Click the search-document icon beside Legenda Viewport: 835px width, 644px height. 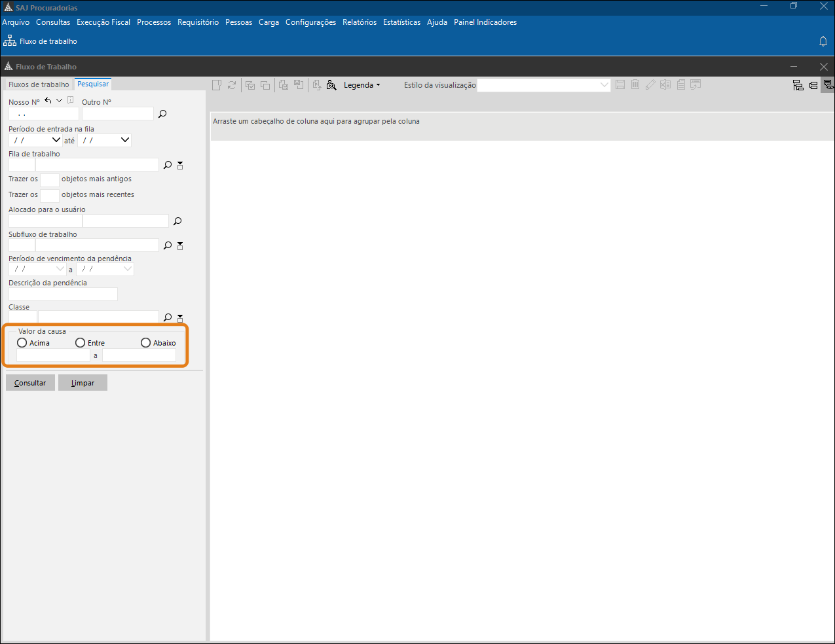331,85
